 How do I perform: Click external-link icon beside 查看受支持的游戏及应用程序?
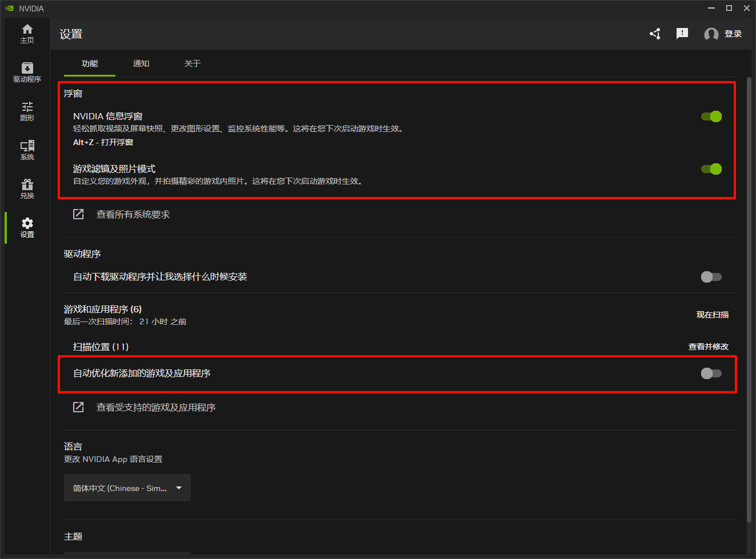point(78,407)
